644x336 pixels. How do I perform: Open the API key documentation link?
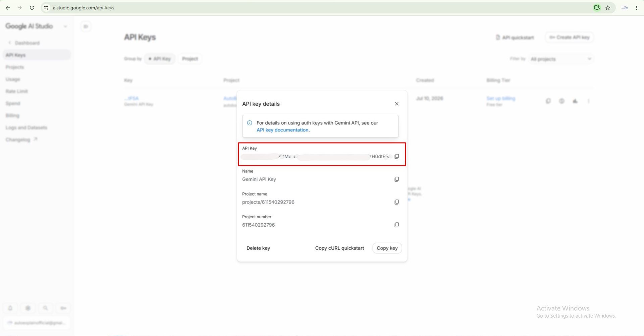[282, 130]
